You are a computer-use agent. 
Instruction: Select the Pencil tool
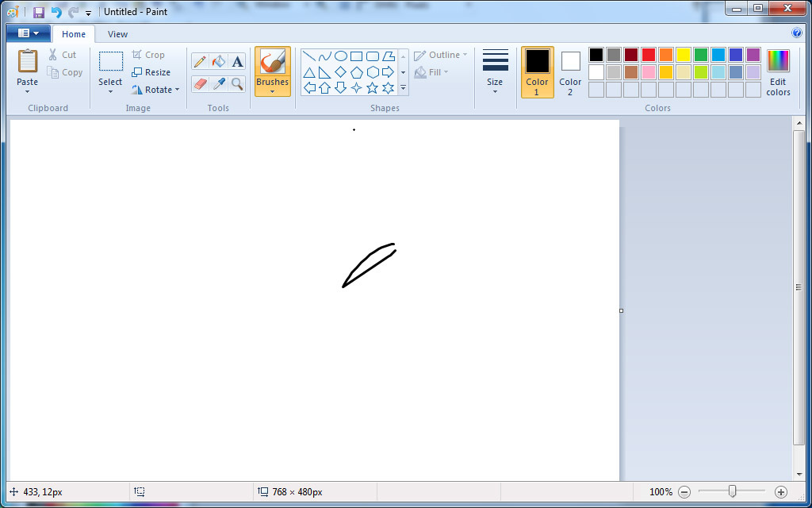(200, 62)
